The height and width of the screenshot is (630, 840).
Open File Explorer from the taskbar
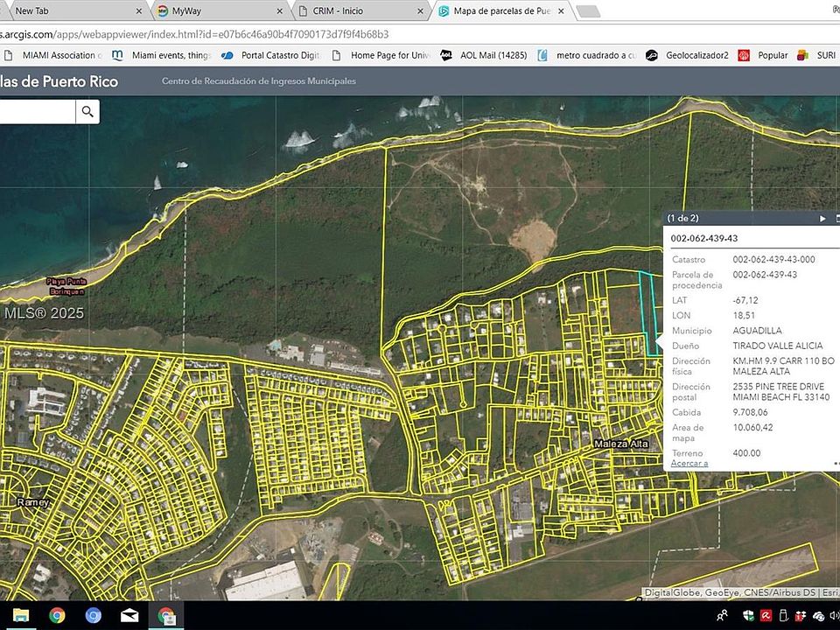[x=20, y=615]
